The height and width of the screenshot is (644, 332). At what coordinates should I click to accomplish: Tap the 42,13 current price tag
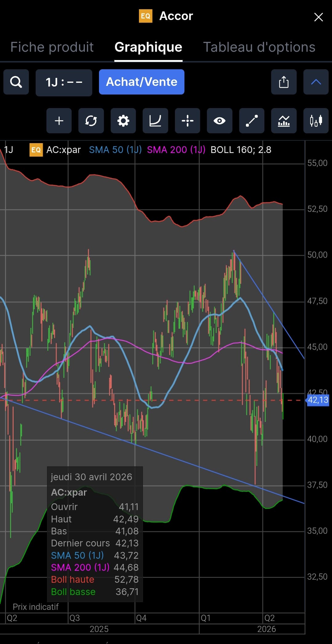pyautogui.click(x=318, y=400)
